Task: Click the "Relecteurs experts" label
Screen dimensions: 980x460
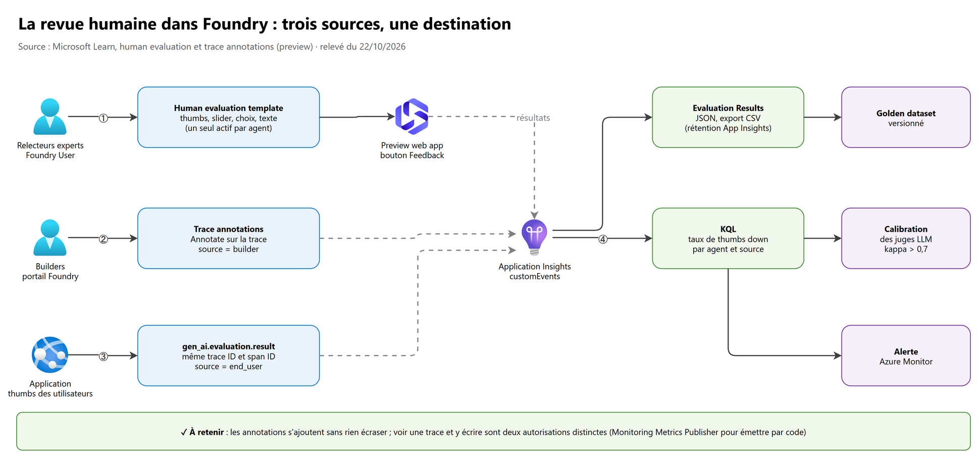Action: click(x=50, y=145)
